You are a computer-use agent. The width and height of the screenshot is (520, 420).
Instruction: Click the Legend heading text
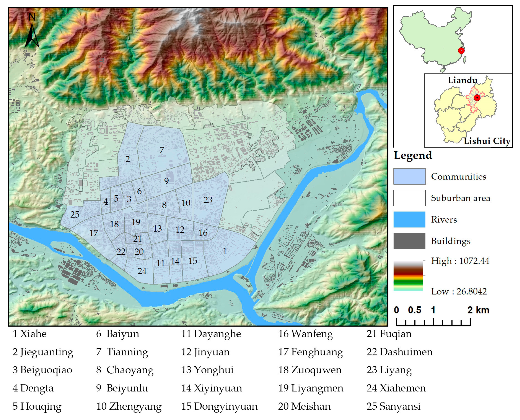click(x=413, y=155)
